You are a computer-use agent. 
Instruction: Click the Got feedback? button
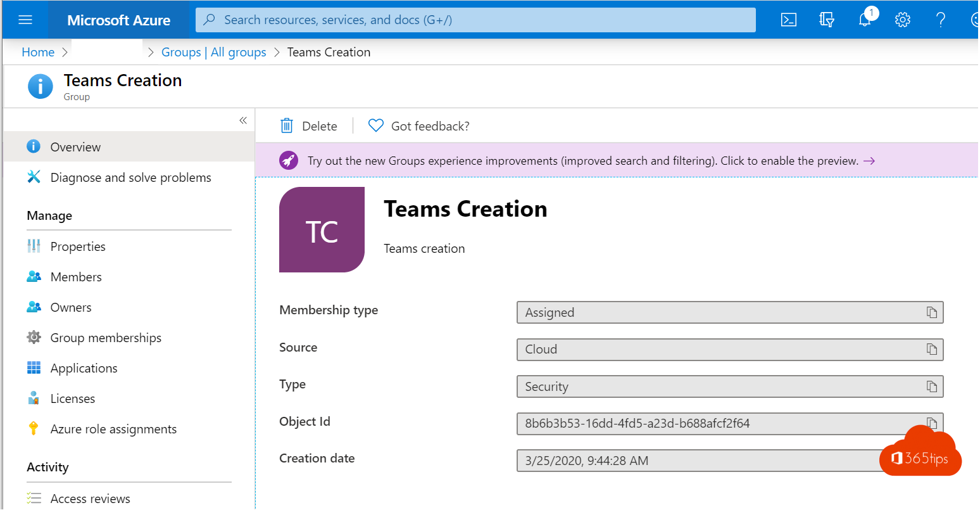click(x=419, y=126)
